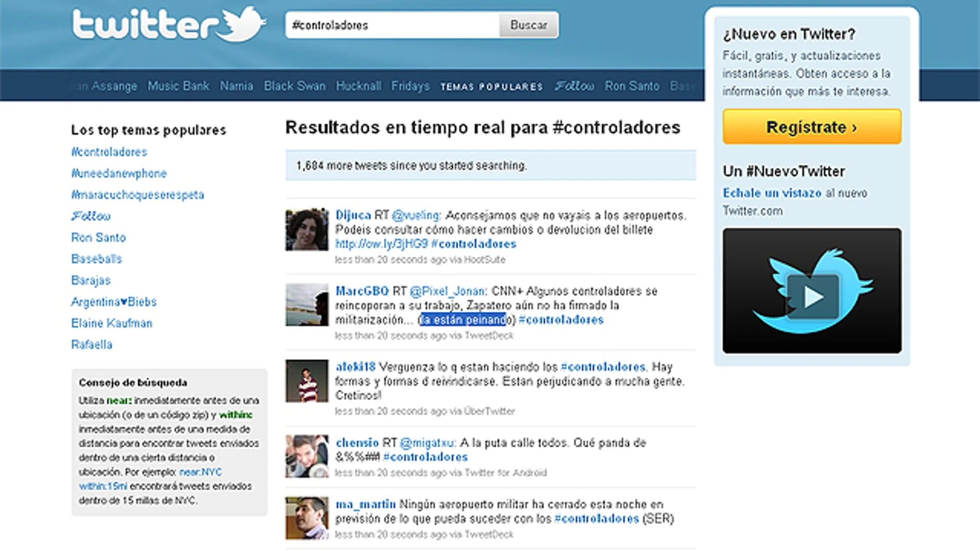The width and height of the screenshot is (980, 551).
Task: Click 'Consejo de búsqueda' heading
Action: pos(133,383)
